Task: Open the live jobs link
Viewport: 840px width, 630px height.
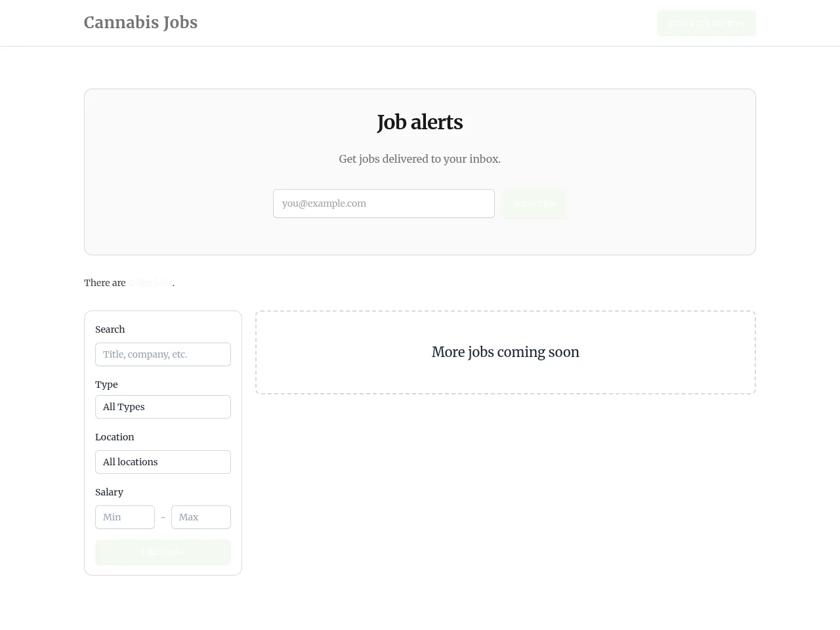Action: pos(150,283)
